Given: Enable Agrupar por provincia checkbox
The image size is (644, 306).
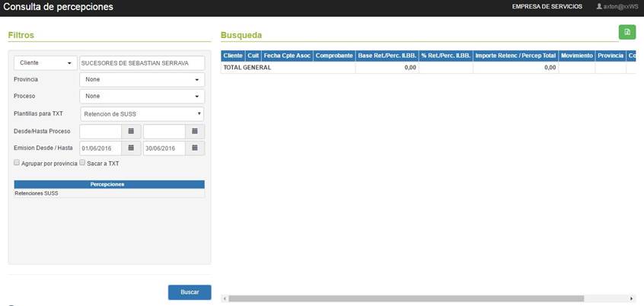Looking at the screenshot, I should tap(18, 163).
